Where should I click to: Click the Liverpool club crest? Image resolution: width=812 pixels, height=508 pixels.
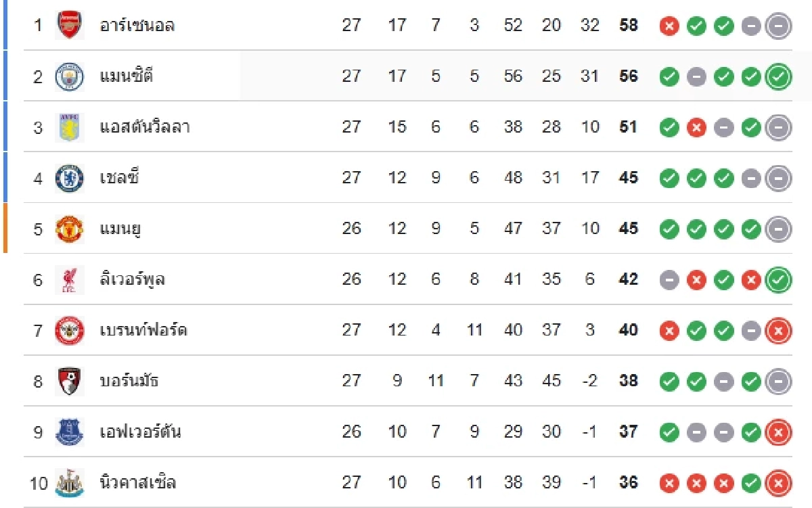click(x=69, y=279)
